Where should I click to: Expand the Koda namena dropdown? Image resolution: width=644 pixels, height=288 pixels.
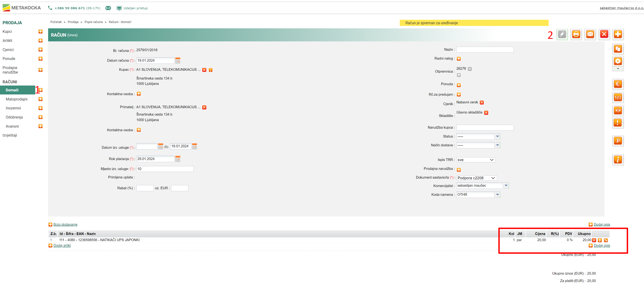pyautogui.click(x=498, y=195)
